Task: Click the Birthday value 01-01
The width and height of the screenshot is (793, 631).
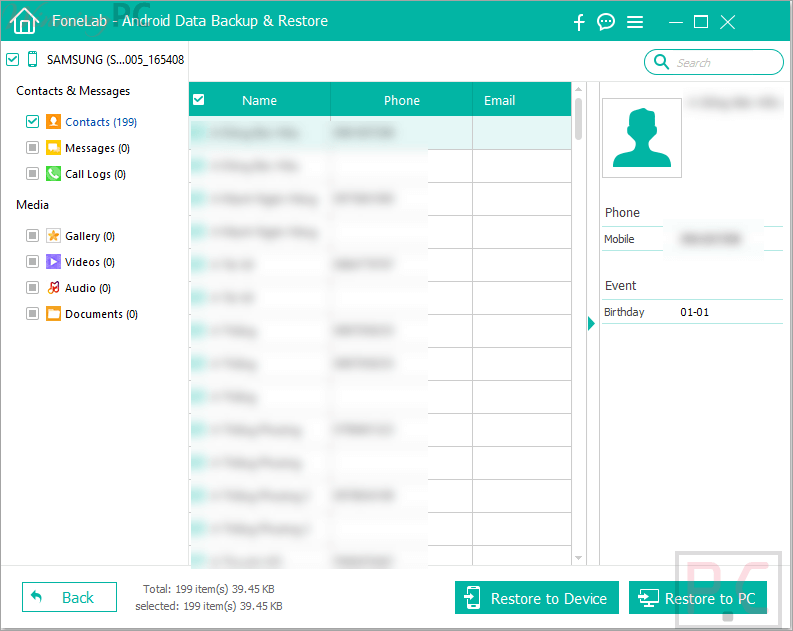Action: pos(694,312)
